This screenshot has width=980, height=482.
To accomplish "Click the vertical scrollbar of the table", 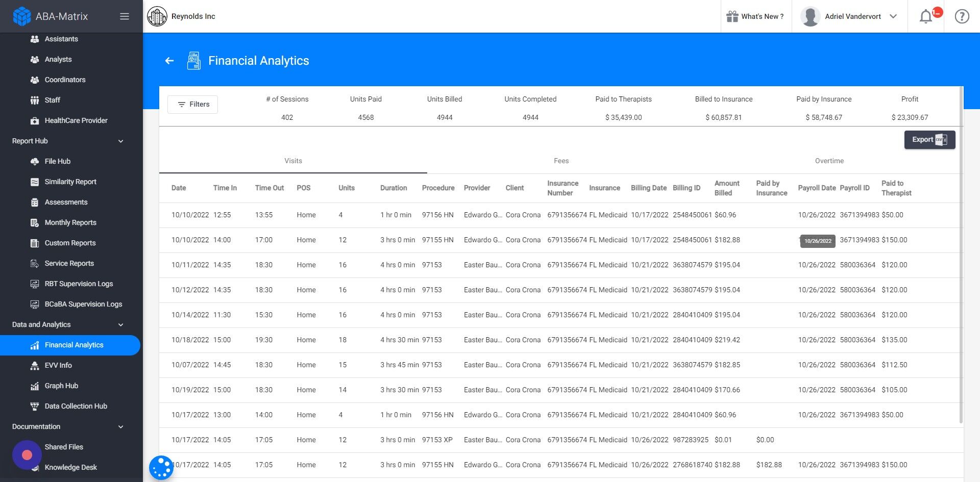I will pos(961,255).
